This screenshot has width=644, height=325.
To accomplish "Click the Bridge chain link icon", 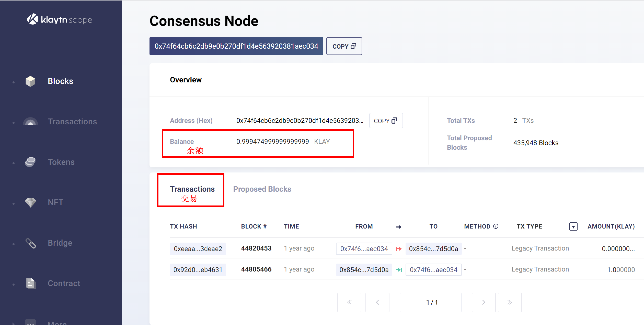I will pyautogui.click(x=31, y=243).
